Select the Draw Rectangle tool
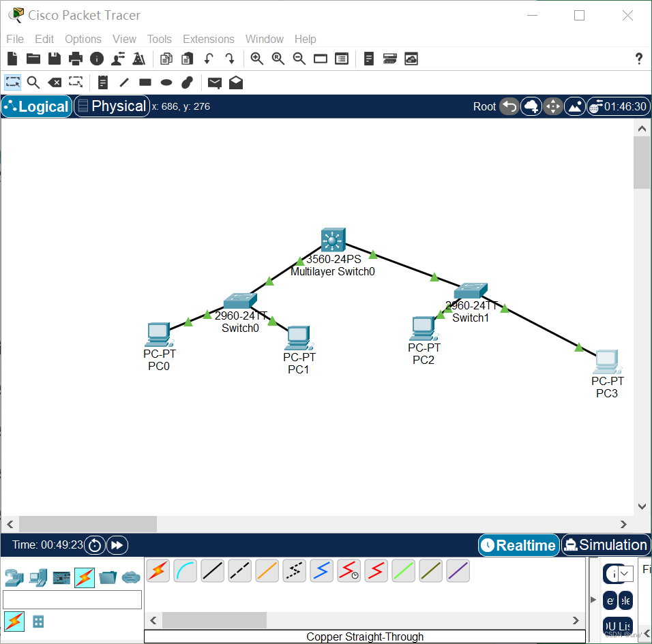This screenshot has height=644, width=652. (145, 82)
